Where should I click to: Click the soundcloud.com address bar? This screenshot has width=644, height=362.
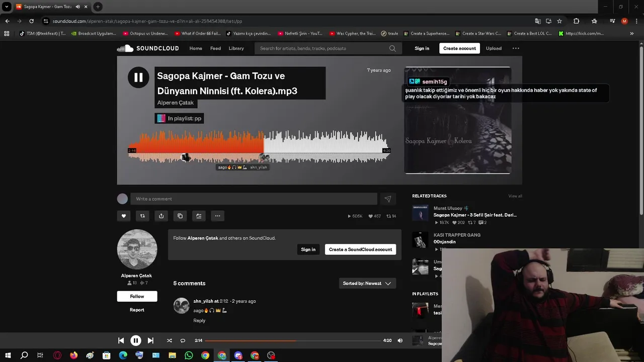pos(287,21)
